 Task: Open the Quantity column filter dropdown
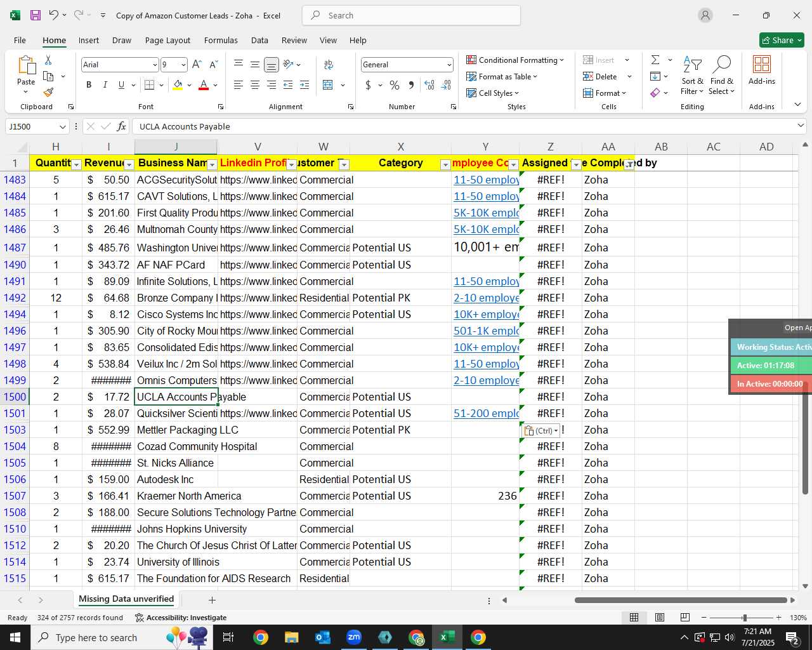(76, 165)
